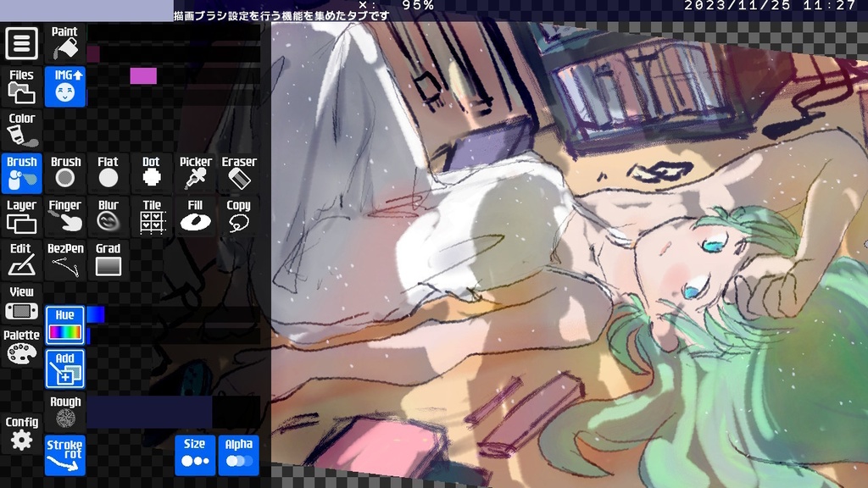This screenshot has width=868, height=488.
Task: Open the Palette tab
Action: coord(21,347)
